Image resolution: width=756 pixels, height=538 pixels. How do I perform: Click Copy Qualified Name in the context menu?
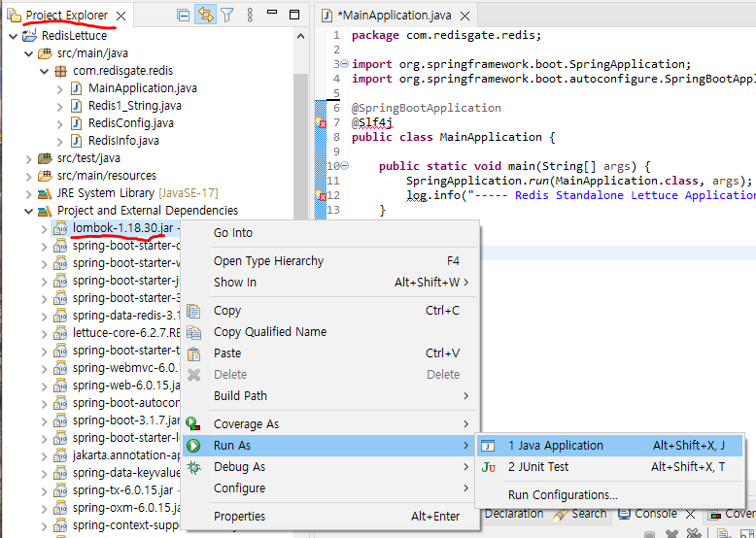coord(269,332)
